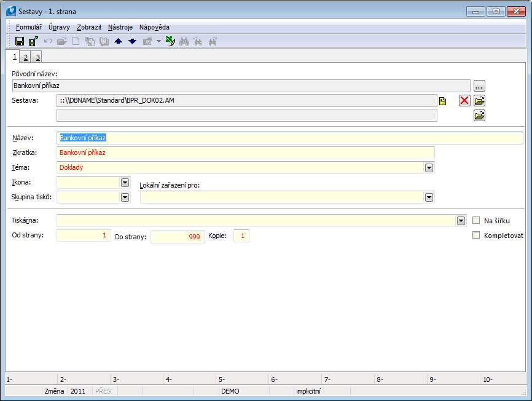Click the Zkratka input field
532x401 pixels.
tap(246, 153)
